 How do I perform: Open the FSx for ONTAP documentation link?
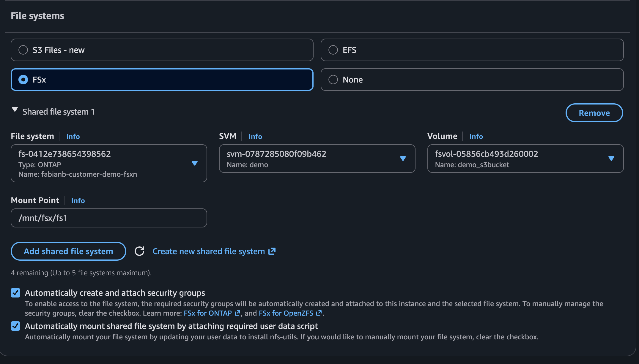(x=212, y=313)
